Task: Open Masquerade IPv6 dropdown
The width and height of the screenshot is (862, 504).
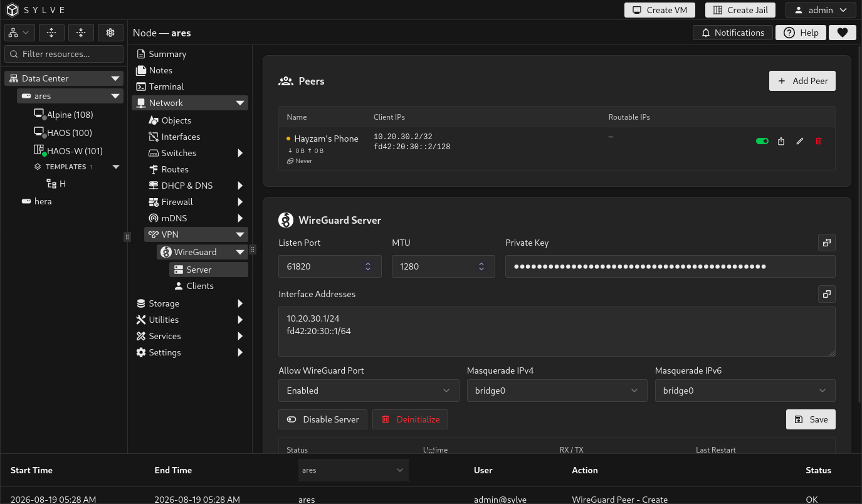Action: click(745, 391)
